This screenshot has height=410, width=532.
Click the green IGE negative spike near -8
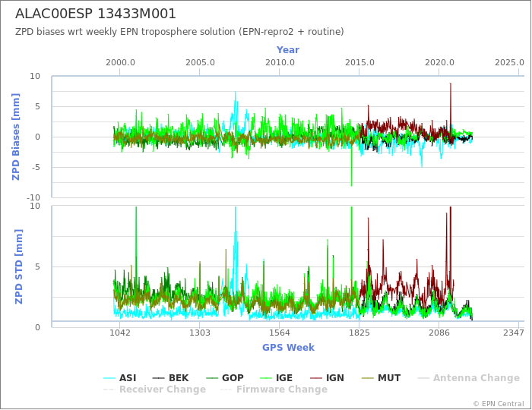[x=351, y=169]
